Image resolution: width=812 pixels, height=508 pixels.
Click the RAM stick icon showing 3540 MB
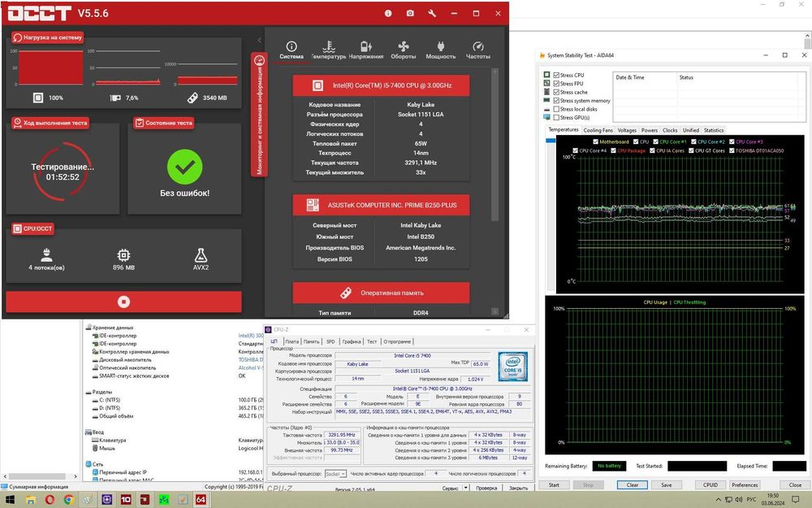pyautogui.click(x=192, y=98)
